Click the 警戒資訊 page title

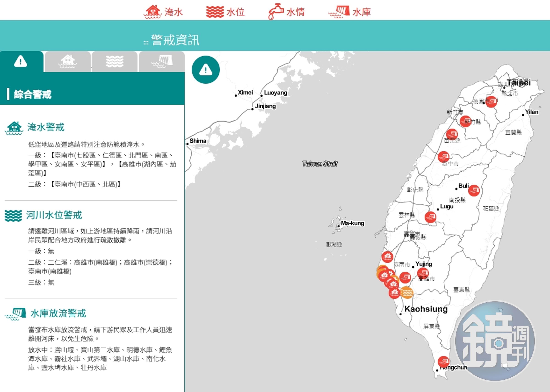click(x=175, y=40)
